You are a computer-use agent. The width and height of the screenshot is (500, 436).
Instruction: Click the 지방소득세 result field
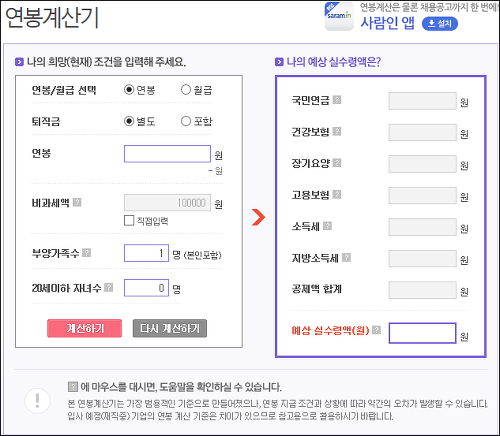pos(422,258)
